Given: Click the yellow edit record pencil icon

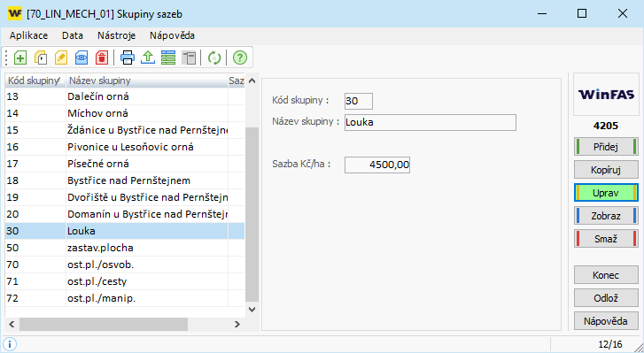Looking at the screenshot, I should click(61, 58).
